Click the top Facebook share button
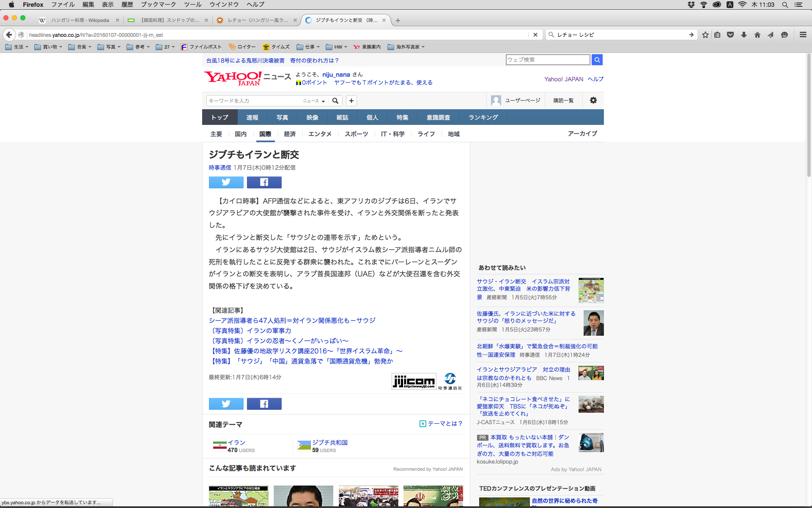The width and height of the screenshot is (812, 508). [264, 182]
